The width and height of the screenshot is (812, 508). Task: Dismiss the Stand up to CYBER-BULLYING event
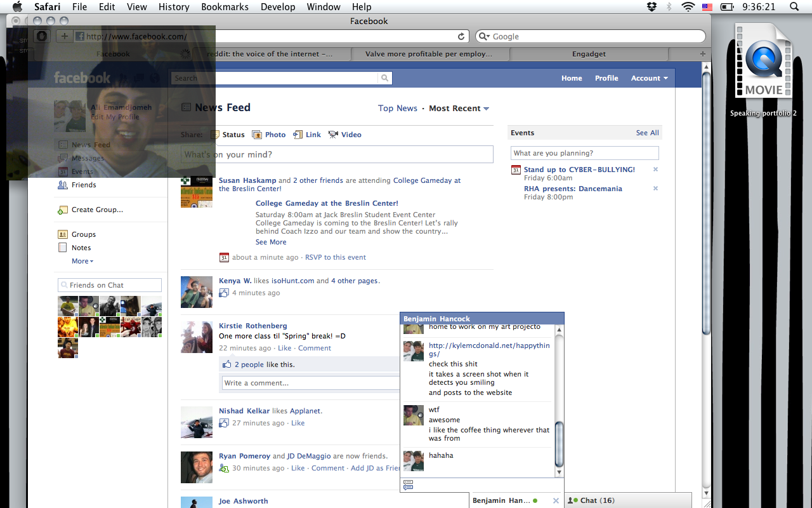click(x=655, y=170)
